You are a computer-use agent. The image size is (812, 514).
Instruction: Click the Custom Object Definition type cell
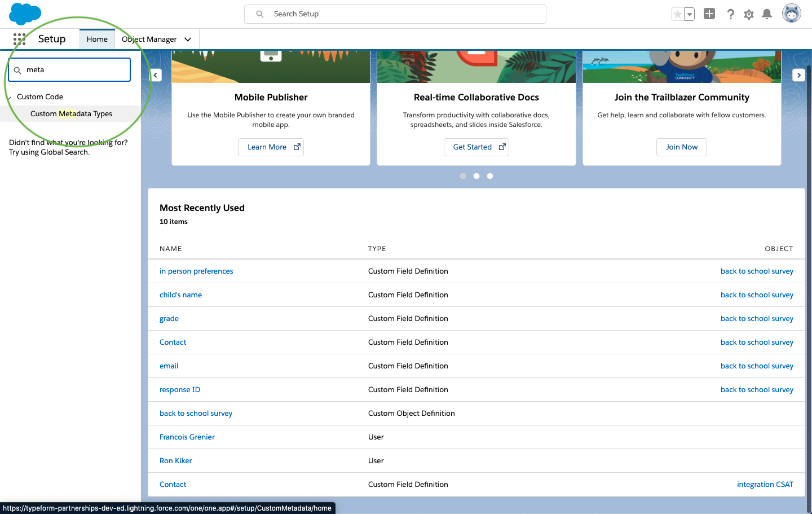click(412, 413)
